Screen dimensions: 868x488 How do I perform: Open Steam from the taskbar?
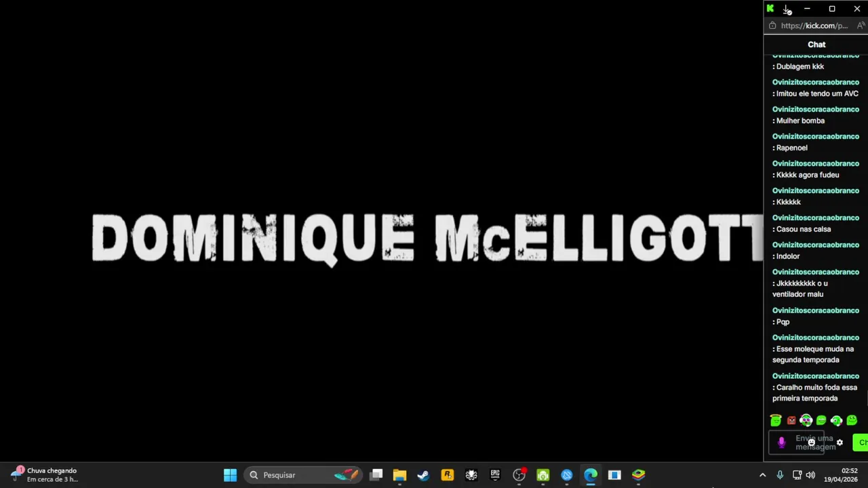click(423, 475)
